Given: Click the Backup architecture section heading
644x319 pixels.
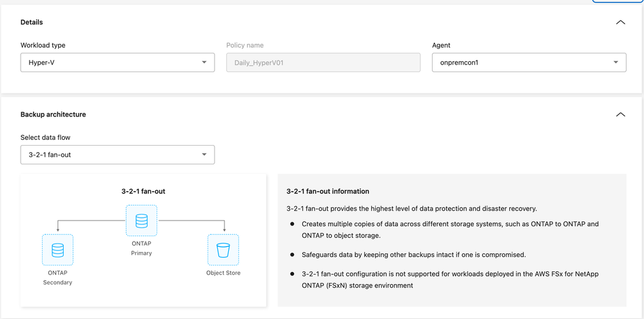Looking at the screenshot, I should click(x=53, y=115).
